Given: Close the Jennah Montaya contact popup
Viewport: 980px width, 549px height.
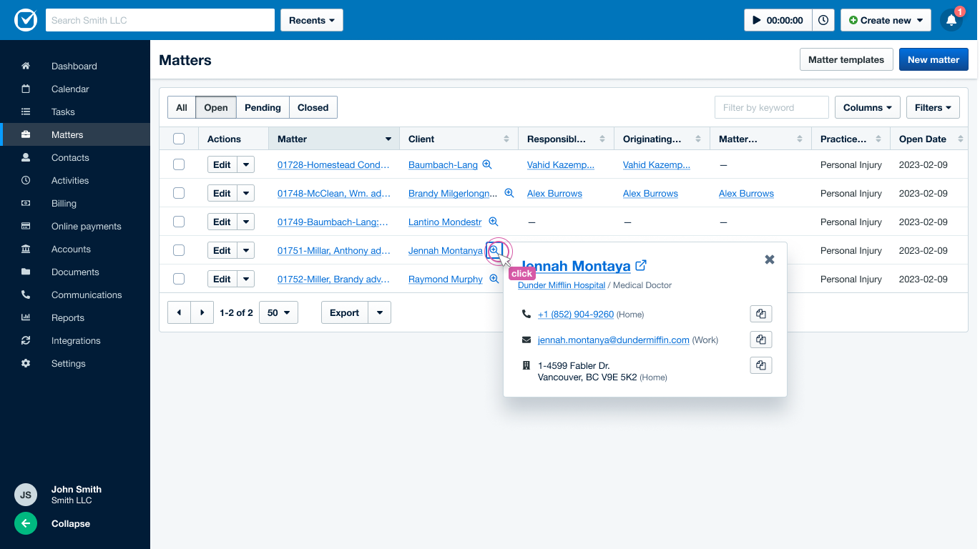Looking at the screenshot, I should [770, 259].
